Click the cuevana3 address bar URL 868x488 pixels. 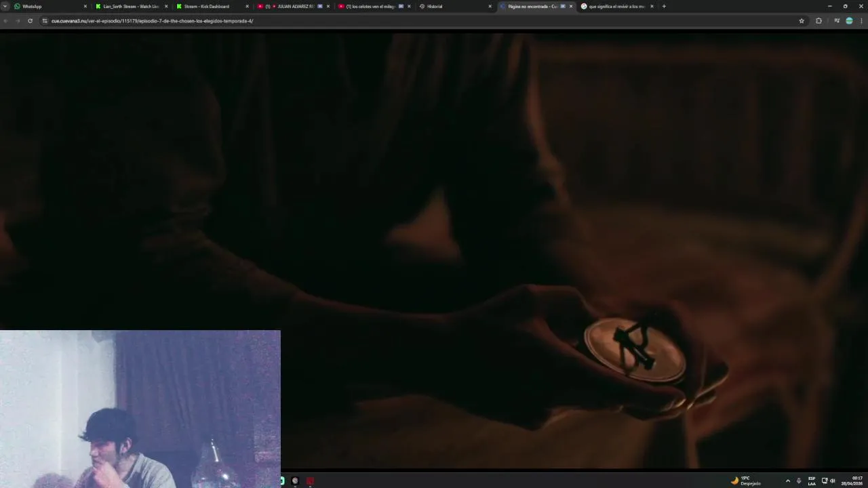pyautogui.click(x=153, y=21)
